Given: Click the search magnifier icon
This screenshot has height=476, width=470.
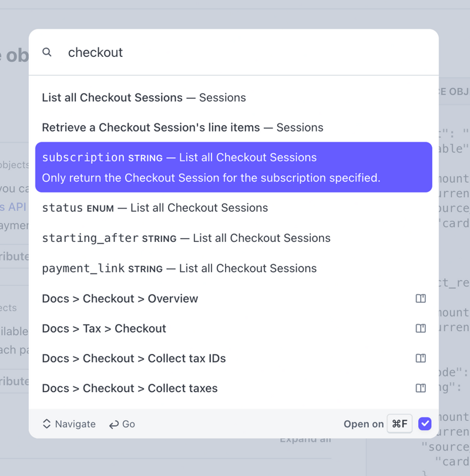Looking at the screenshot, I should [47, 52].
